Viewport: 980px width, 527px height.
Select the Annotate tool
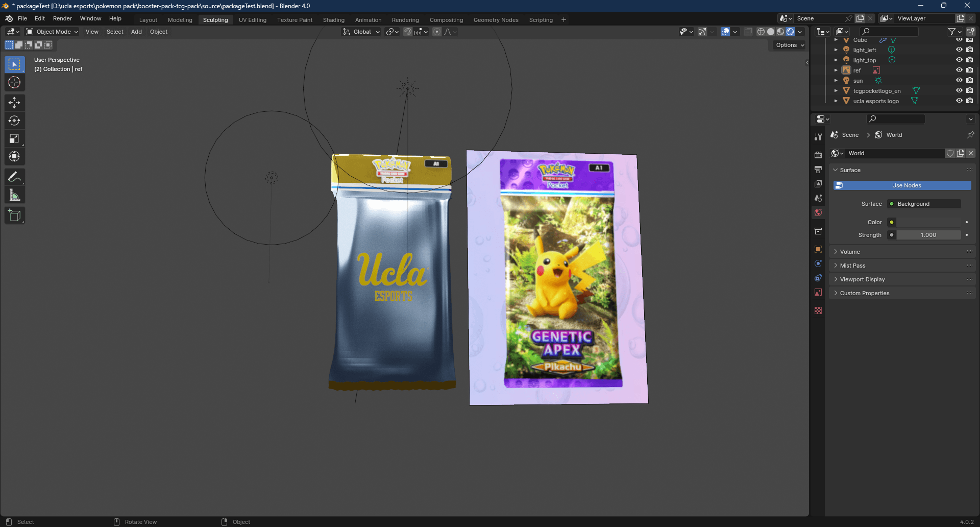tap(14, 177)
